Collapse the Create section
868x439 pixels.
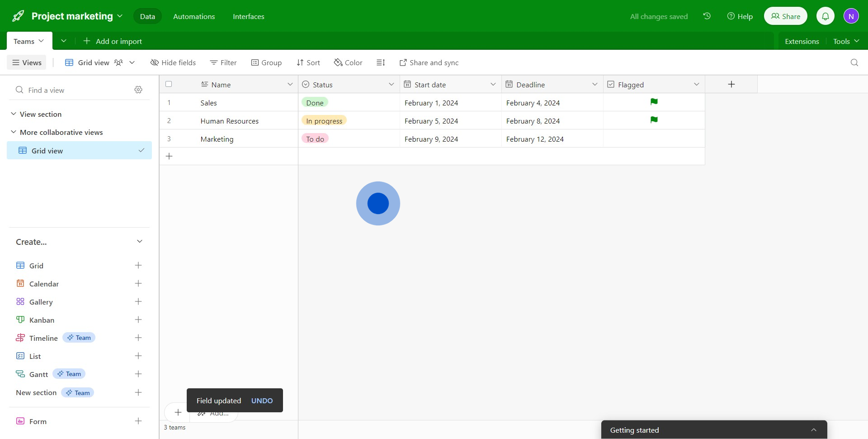click(x=140, y=241)
